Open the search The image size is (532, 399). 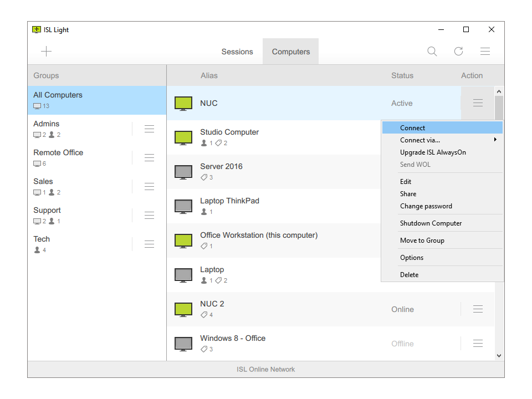(x=432, y=51)
